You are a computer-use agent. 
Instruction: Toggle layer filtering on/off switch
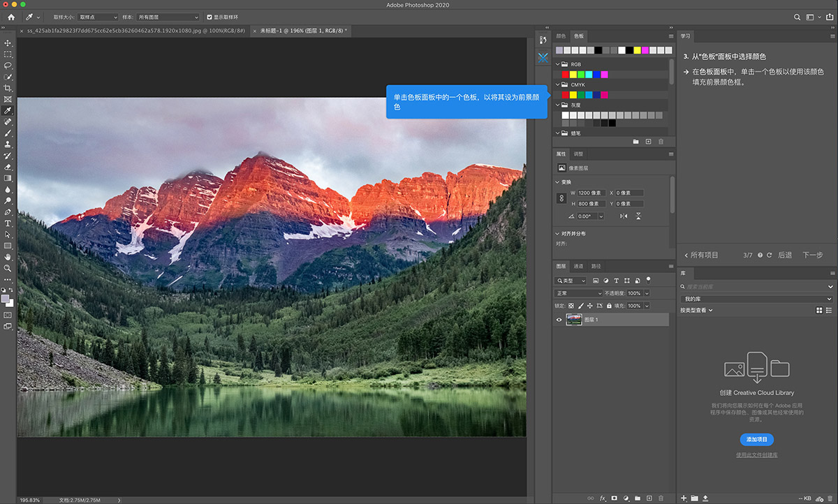tap(648, 279)
